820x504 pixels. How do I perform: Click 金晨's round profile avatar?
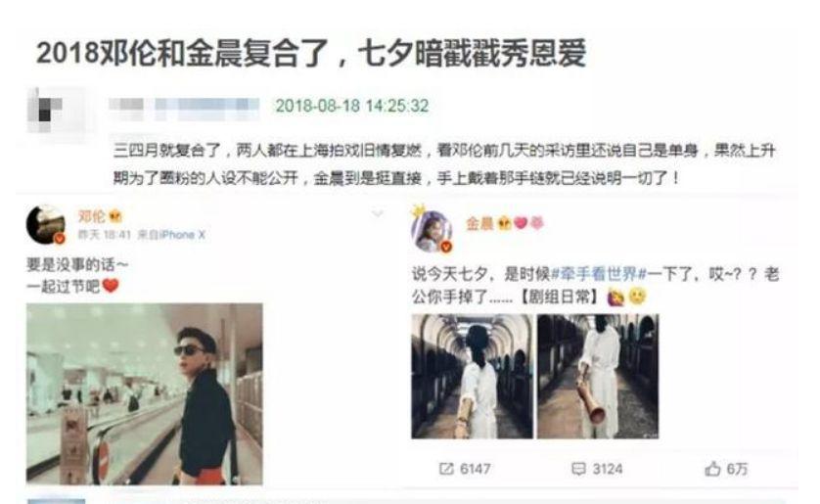[432, 231]
